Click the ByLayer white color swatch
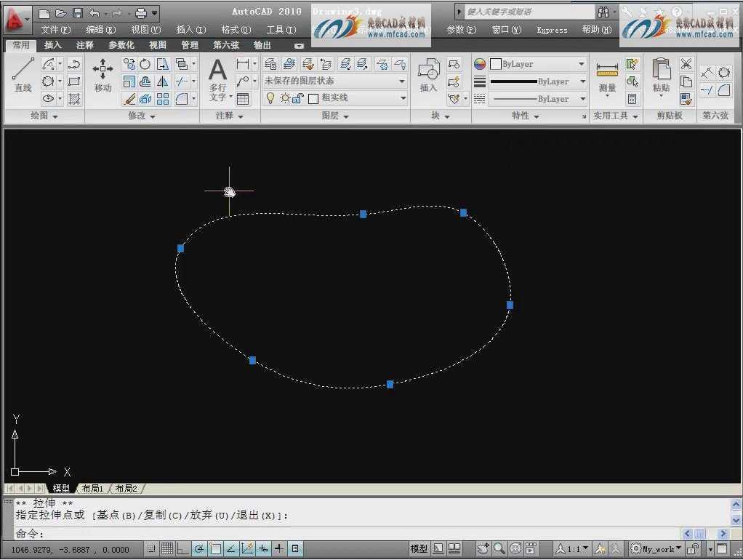The width and height of the screenshot is (743, 560). click(496, 64)
